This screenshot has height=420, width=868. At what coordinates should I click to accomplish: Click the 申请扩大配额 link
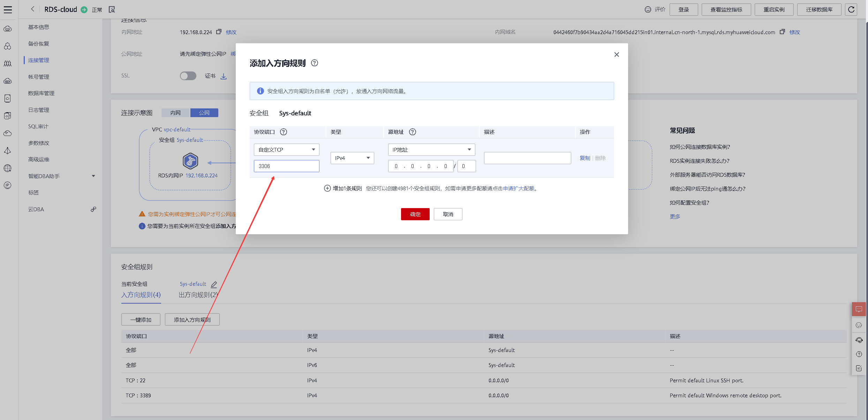click(x=519, y=189)
